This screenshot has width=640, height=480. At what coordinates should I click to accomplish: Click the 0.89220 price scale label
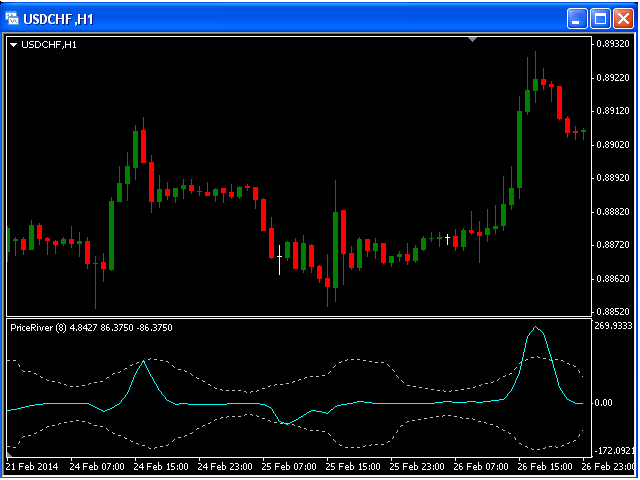pos(613,78)
